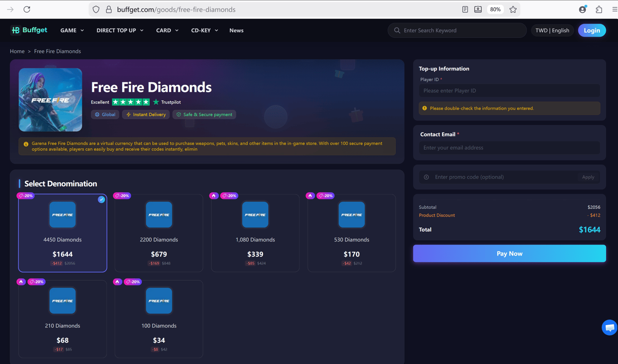Toggle reader view in the address bar

[465, 9]
